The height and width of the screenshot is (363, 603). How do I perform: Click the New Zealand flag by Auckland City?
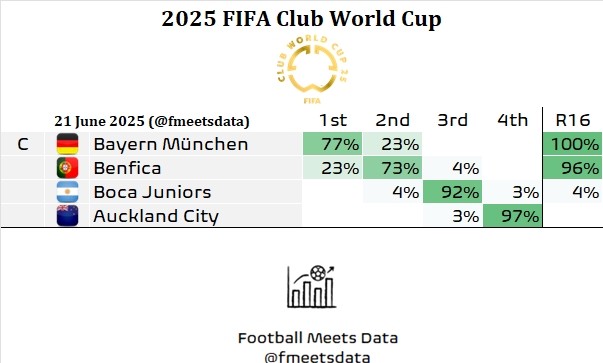pos(67,215)
